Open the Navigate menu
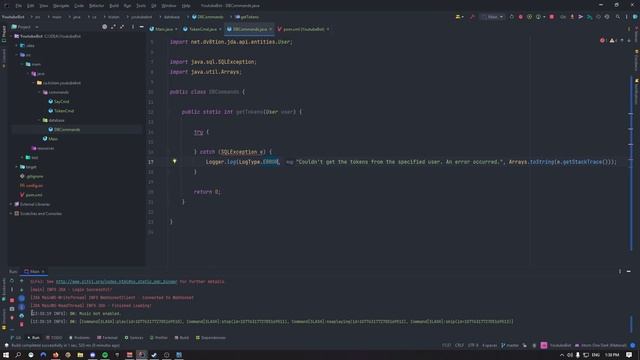The width and height of the screenshot is (640, 360). [61, 6]
